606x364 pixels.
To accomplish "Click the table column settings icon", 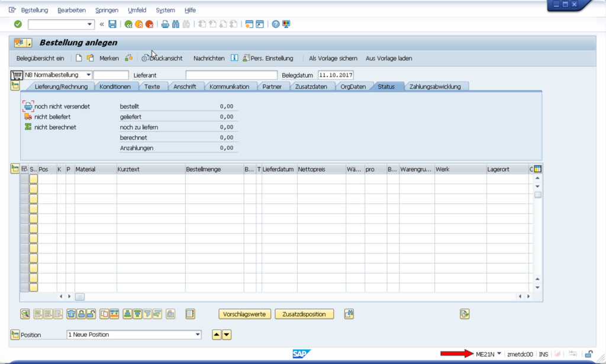I will [537, 169].
